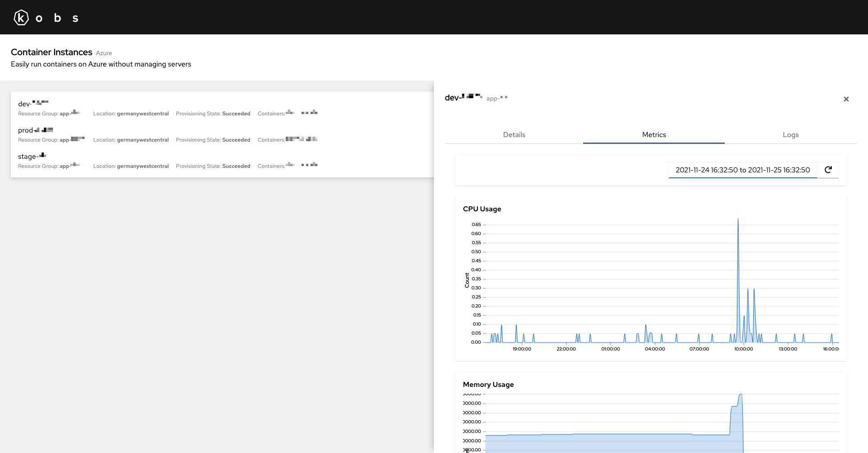Open the Logs tab
This screenshot has height=453, width=868.
pyautogui.click(x=791, y=134)
